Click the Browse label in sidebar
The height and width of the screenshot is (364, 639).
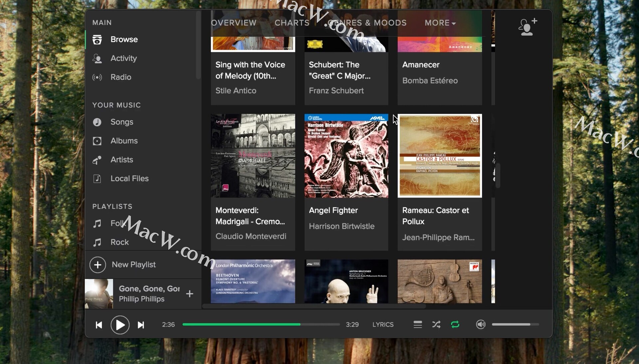124,40
